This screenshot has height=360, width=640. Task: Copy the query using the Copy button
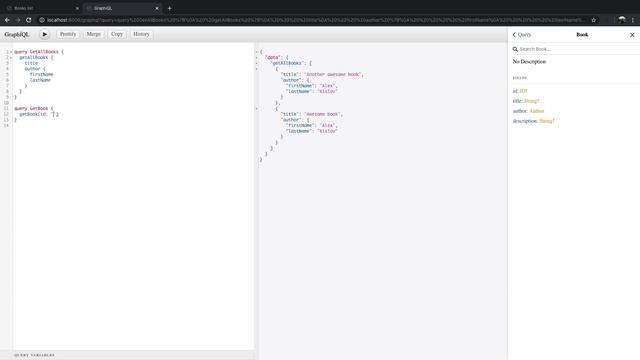tap(117, 34)
